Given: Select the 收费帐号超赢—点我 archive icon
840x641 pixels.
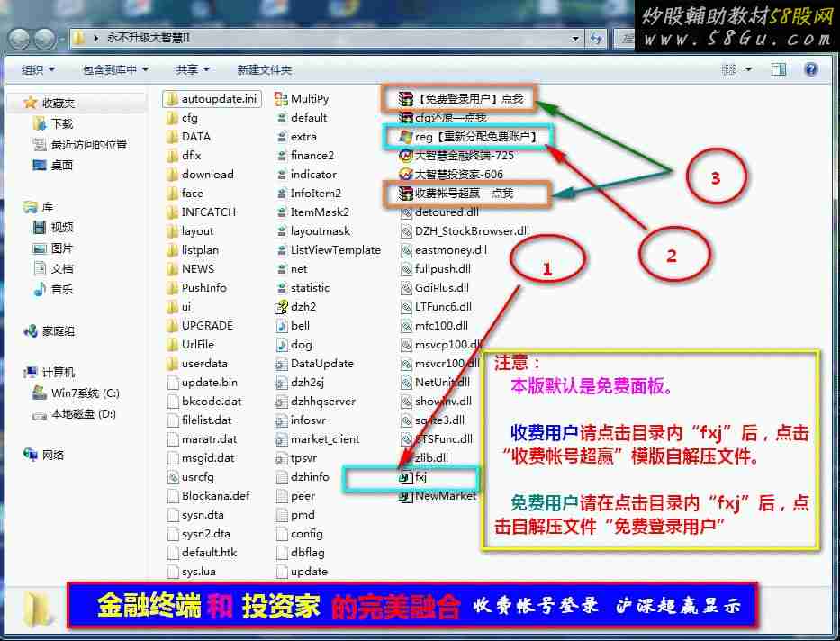Looking at the screenshot, I should (405, 194).
